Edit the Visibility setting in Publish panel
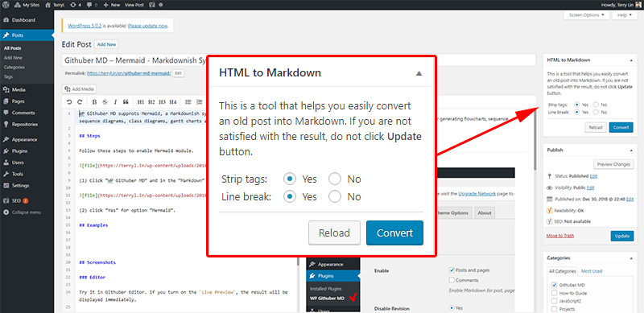The height and width of the screenshot is (313, 644). 591,187
